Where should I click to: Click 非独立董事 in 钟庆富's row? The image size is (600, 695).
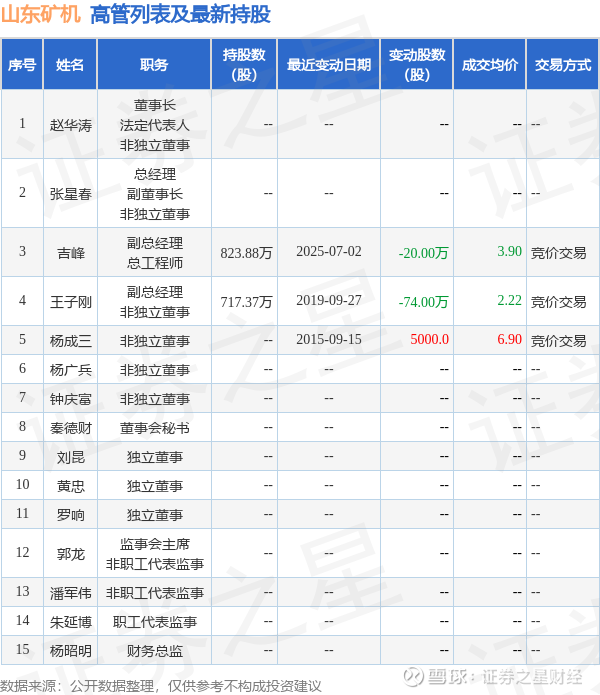pyautogui.click(x=155, y=399)
